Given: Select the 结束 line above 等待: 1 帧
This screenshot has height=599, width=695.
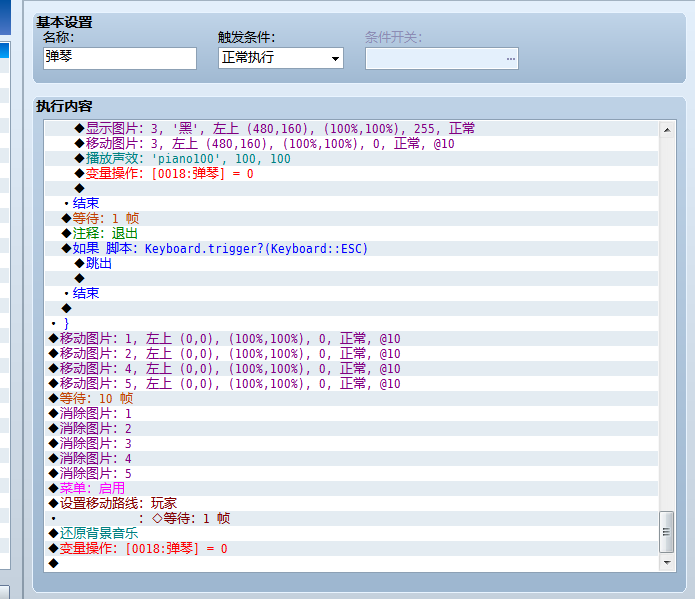Looking at the screenshot, I should [x=351, y=204].
